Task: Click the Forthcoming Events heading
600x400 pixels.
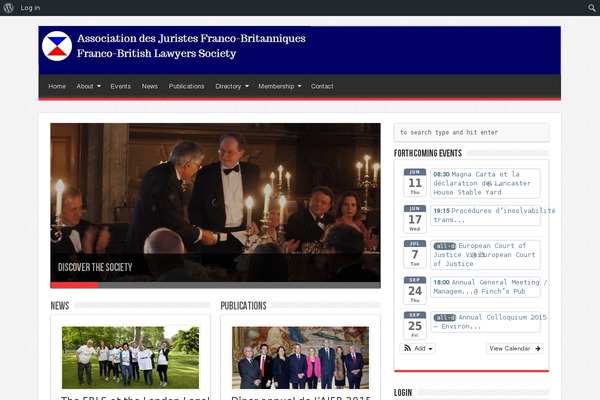Action: pyautogui.click(x=428, y=153)
